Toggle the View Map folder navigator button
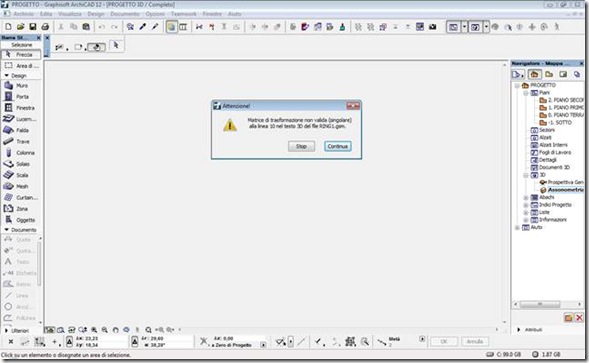589x363 pixels. (549, 74)
